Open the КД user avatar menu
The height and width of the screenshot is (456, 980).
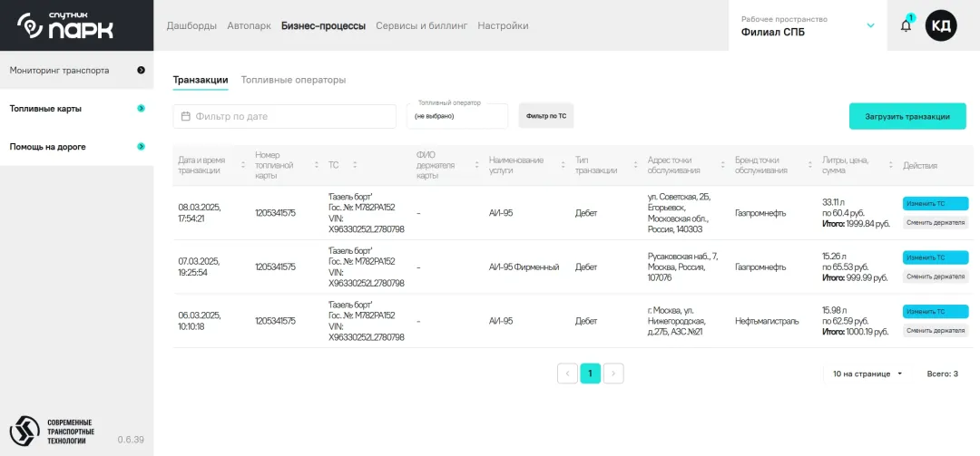[941, 25]
